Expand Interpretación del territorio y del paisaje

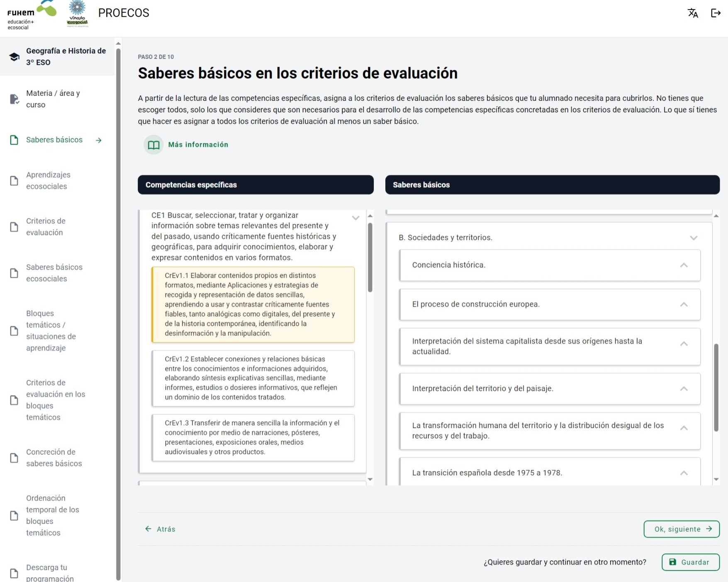pos(684,389)
